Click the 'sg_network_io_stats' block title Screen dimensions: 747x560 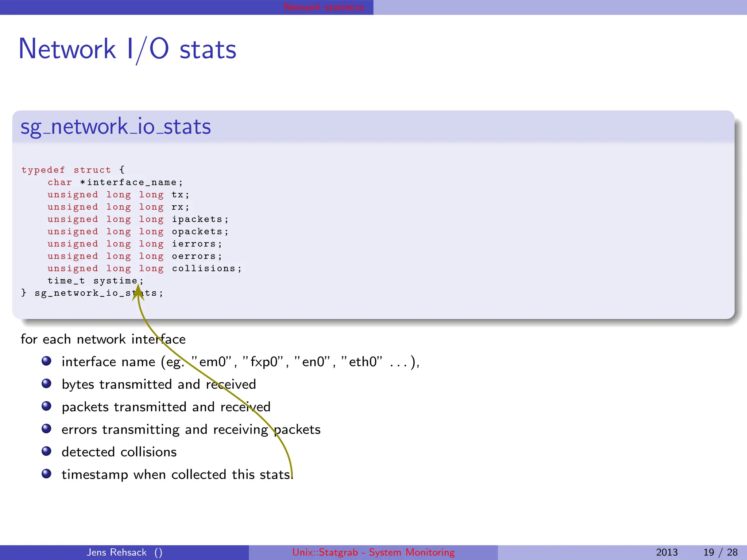116,127
